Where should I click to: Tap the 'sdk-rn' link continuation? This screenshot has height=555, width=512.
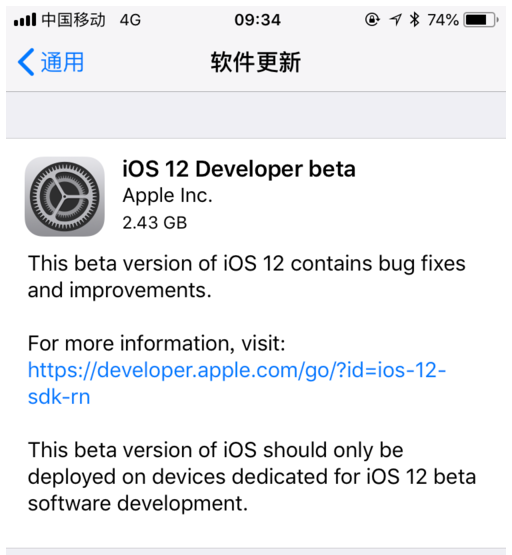point(59,397)
